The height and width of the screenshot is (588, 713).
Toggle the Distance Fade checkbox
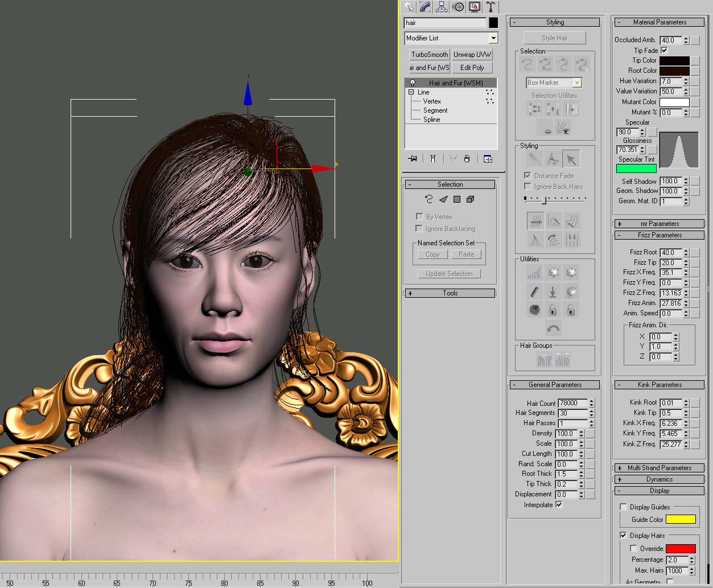pos(527,175)
